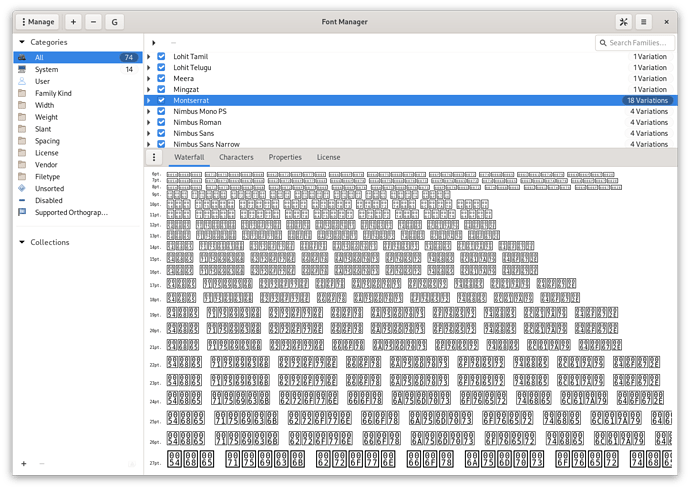
Task: Close the Font Manager window
Action: 666,22
